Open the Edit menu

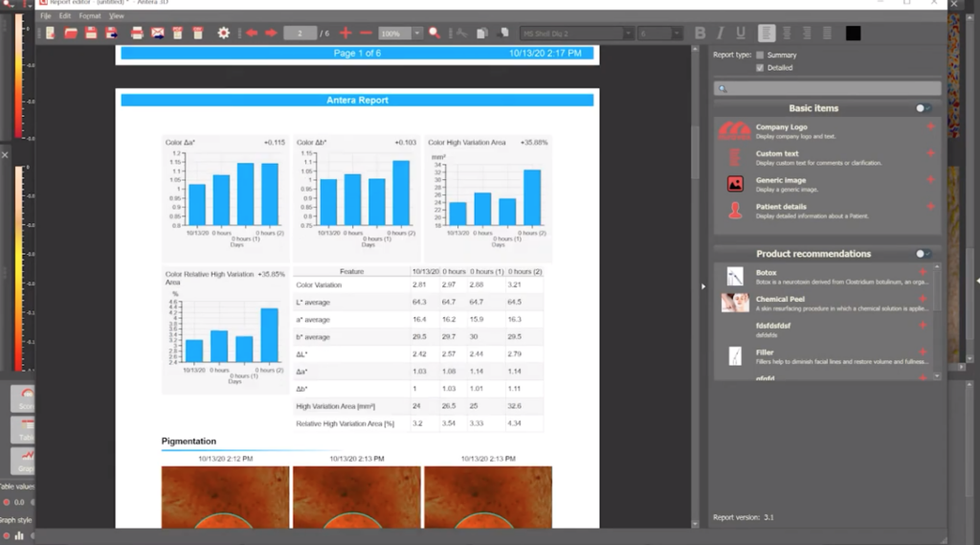pyautogui.click(x=65, y=15)
